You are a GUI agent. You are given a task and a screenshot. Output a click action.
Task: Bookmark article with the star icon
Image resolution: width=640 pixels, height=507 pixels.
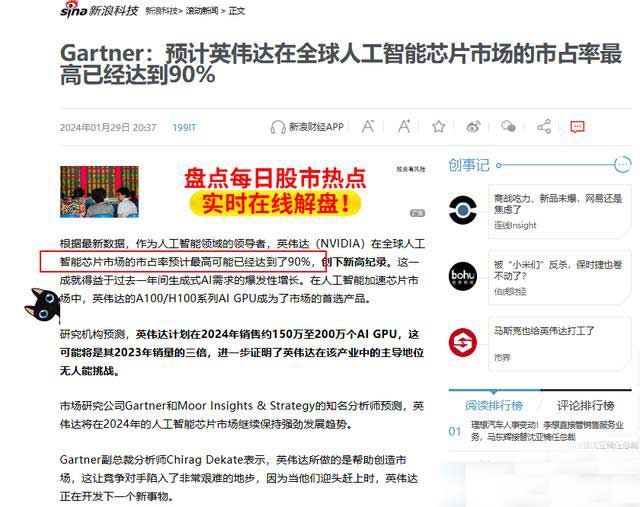[439, 127]
